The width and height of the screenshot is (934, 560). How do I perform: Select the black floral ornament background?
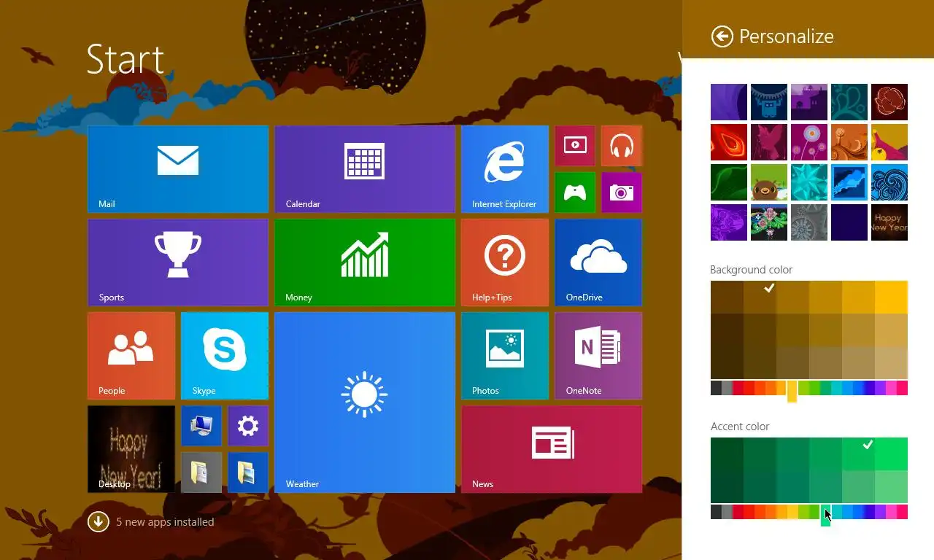(x=769, y=222)
